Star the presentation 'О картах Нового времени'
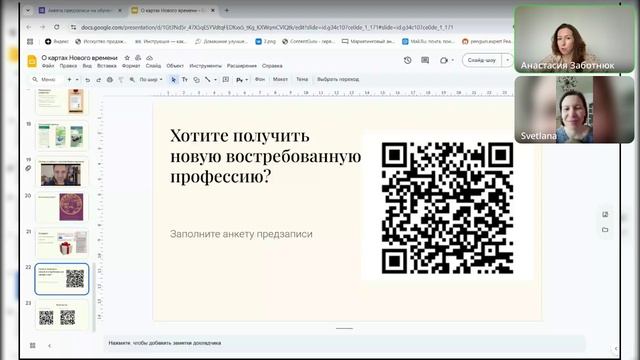The width and height of the screenshot is (640, 360). pos(127,58)
